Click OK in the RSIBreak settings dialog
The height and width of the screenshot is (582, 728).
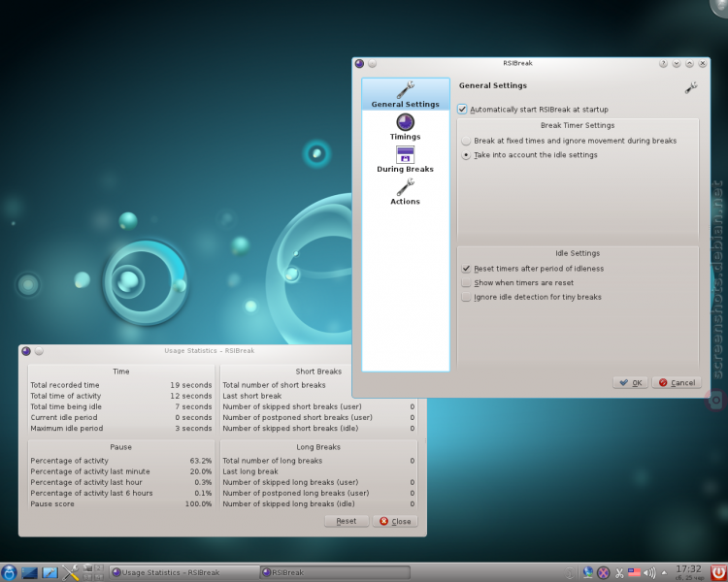[x=631, y=383]
